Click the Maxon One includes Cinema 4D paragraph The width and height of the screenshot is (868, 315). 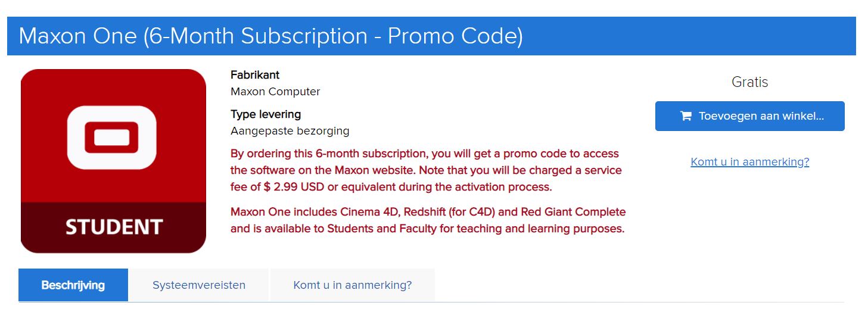(428, 220)
